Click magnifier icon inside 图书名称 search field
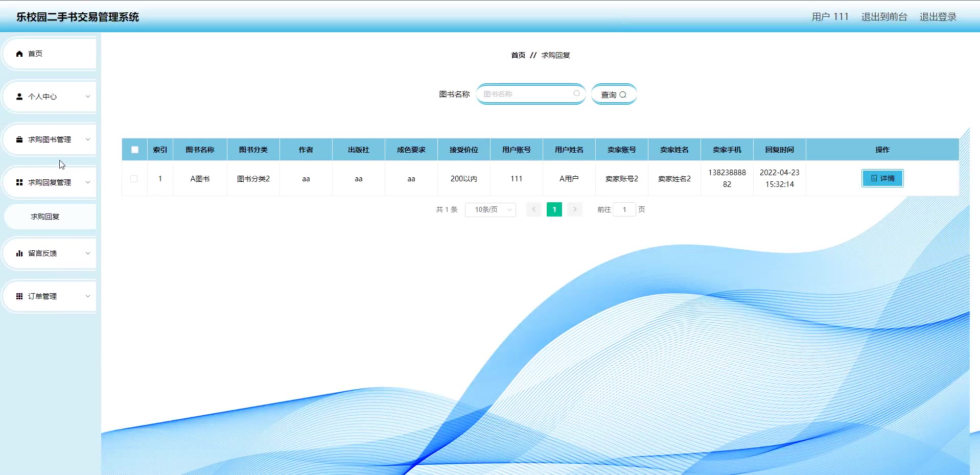The width and height of the screenshot is (980, 475). 576,93
